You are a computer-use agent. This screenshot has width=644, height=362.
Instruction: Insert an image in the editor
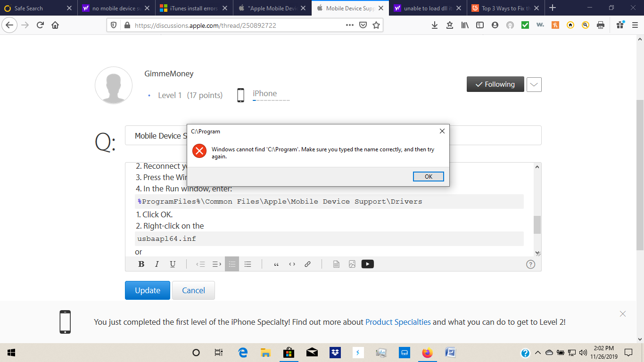(x=352, y=264)
